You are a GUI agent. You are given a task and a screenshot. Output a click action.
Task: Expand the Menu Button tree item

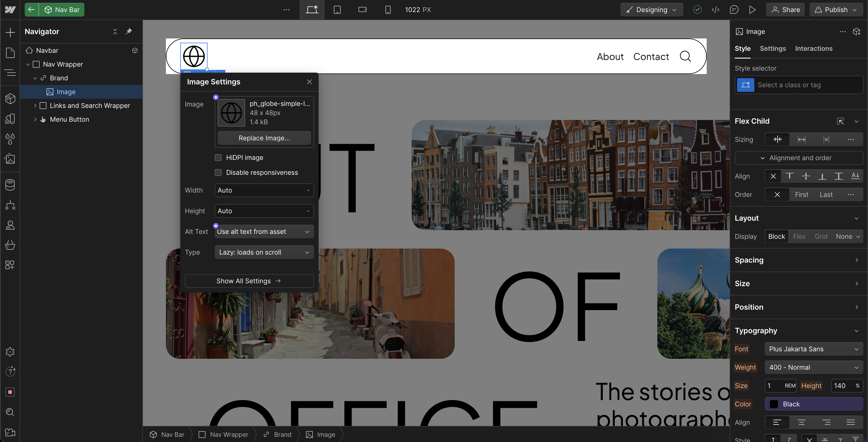35,119
